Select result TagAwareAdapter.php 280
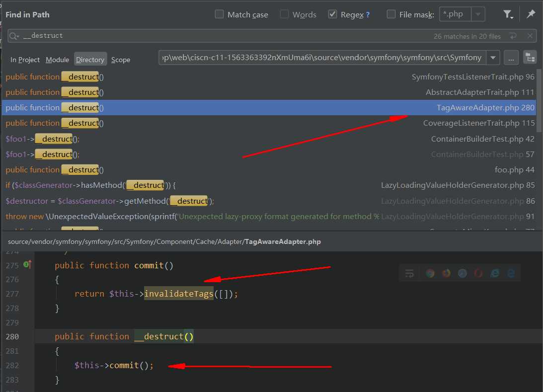Image resolution: width=543 pixels, height=392 pixels. click(269, 108)
